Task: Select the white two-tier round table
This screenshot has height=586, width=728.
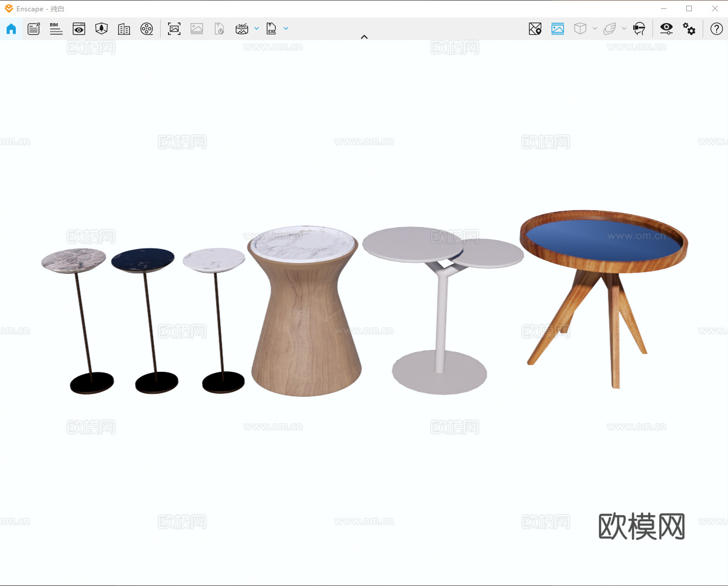Action: coord(443,310)
